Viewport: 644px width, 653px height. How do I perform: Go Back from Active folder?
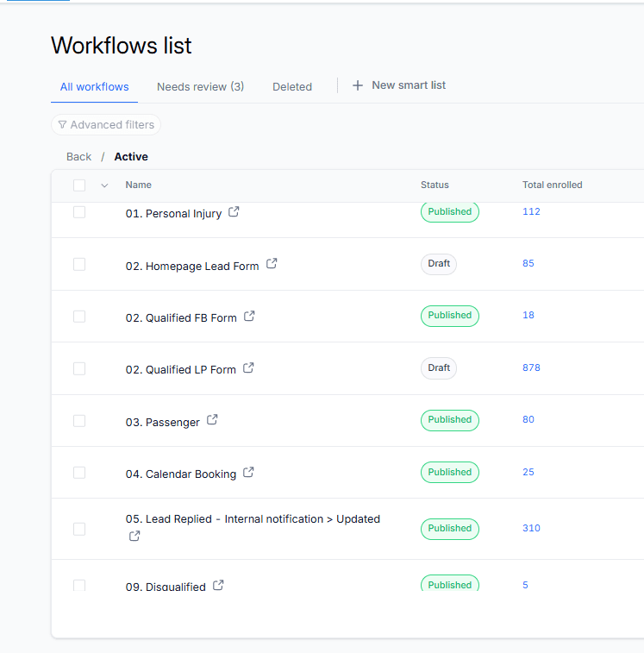point(78,157)
